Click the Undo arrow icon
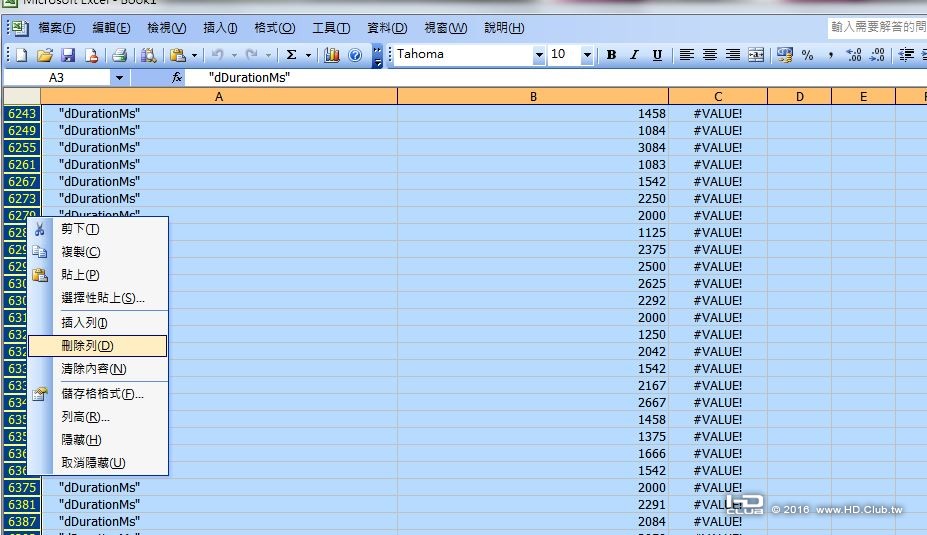Screen dimensions: 927x535 (x=218, y=55)
